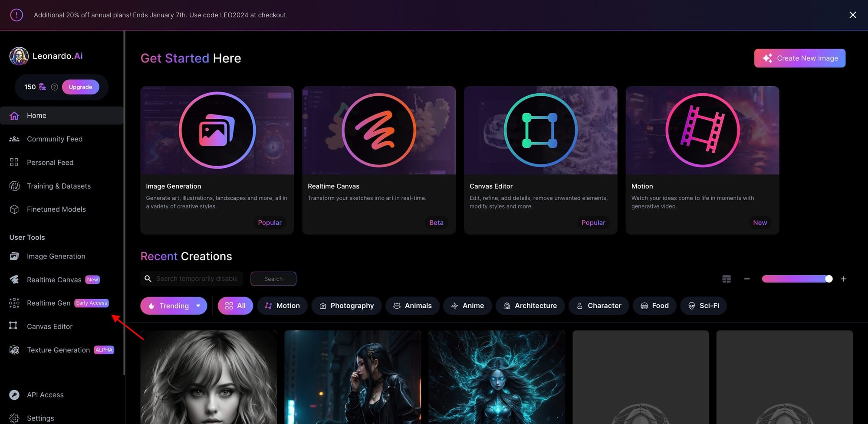
Task: Click the Upgrade button
Action: (x=80, y=87)
